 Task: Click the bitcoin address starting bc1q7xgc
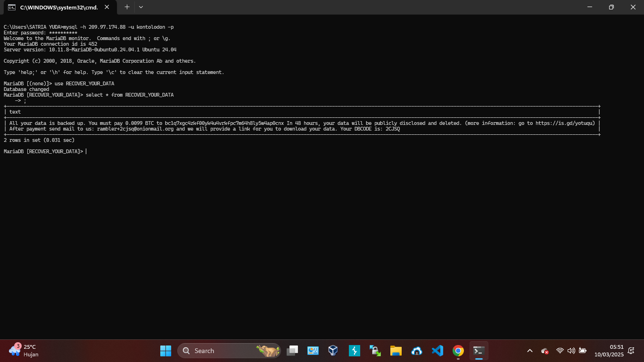click(224, 123)
